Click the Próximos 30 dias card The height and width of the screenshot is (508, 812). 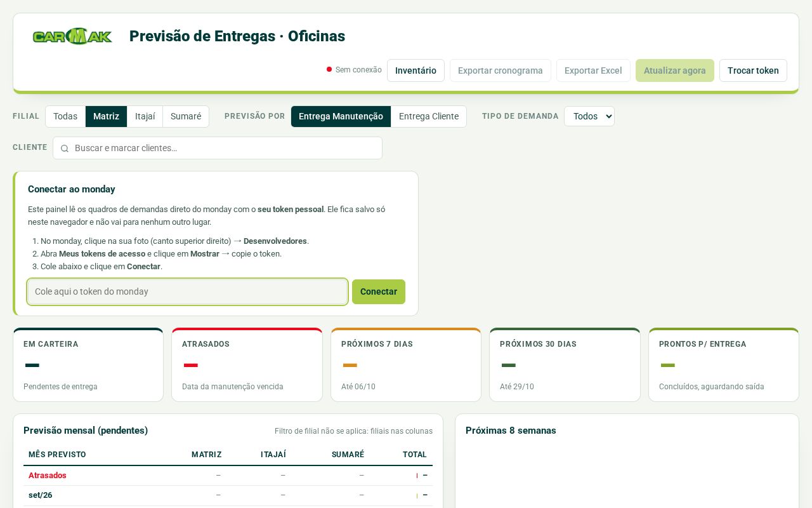565,364
